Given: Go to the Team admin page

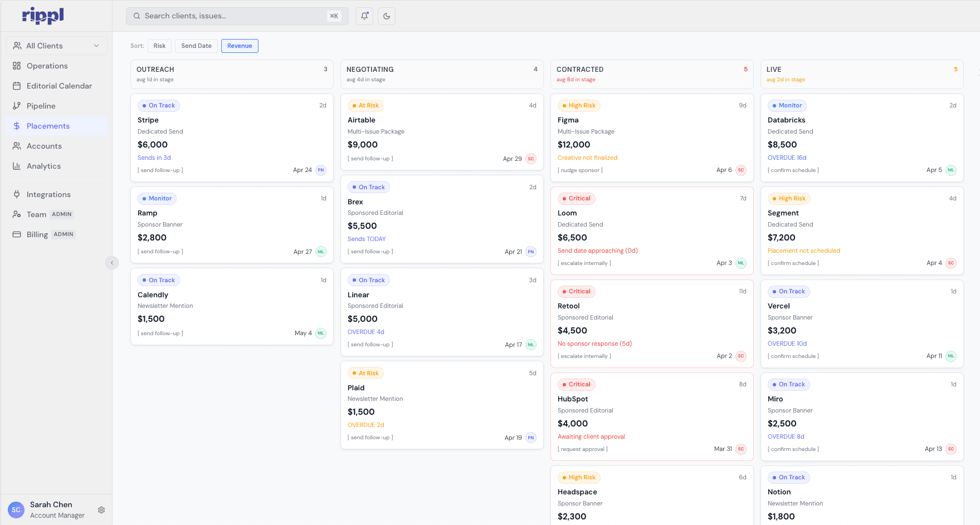Looking at the screenshot, I should (x=36, y=214).
